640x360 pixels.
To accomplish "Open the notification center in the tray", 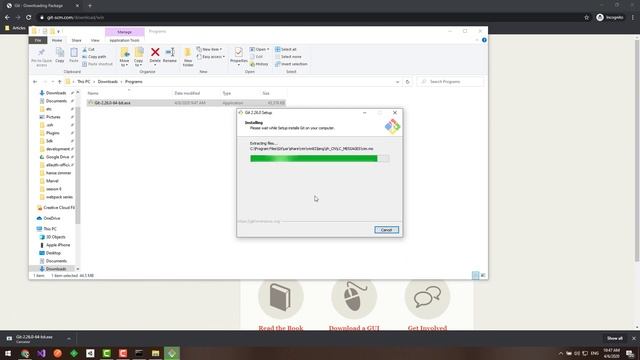I will point(631,353).
